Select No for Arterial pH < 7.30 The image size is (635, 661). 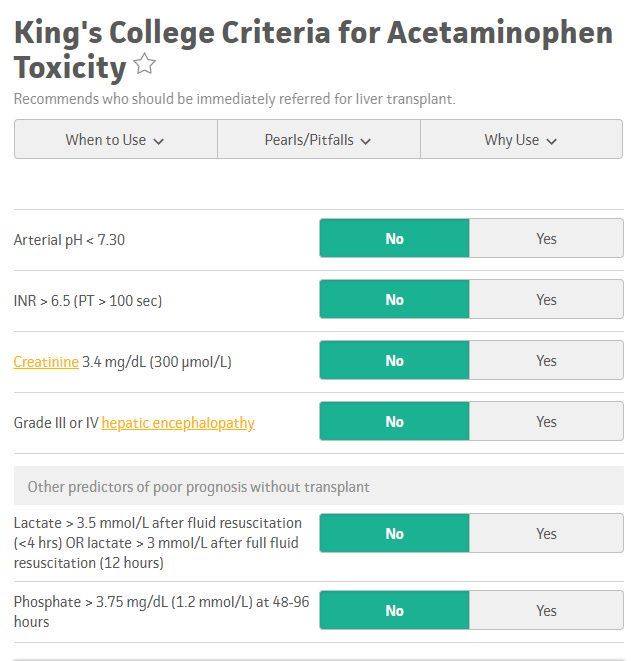pyautogui.click(x=394, y=238)
